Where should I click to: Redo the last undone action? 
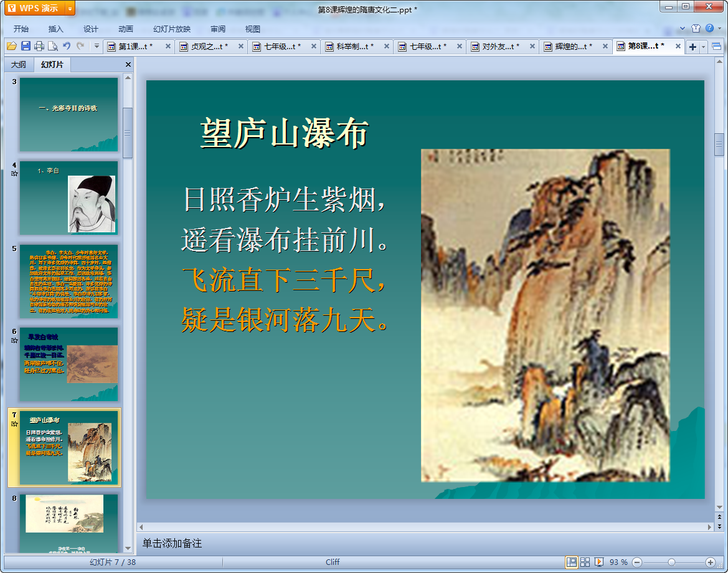tap(81, 46)
